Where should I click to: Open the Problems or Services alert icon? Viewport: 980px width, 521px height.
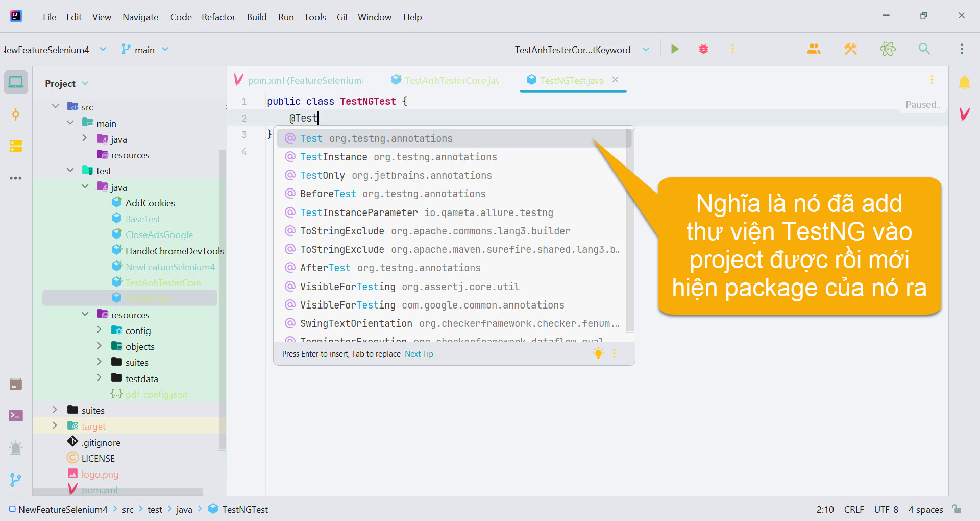16,448
